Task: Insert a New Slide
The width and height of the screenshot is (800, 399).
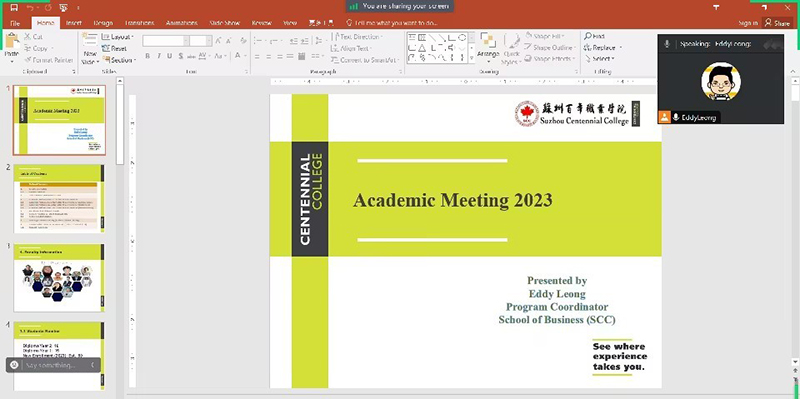Action: [90, 49]
